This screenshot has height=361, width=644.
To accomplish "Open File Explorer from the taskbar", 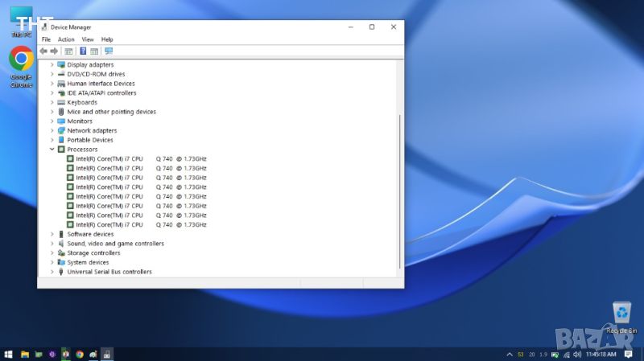I will pyautogui.click(x=25, y=354).
